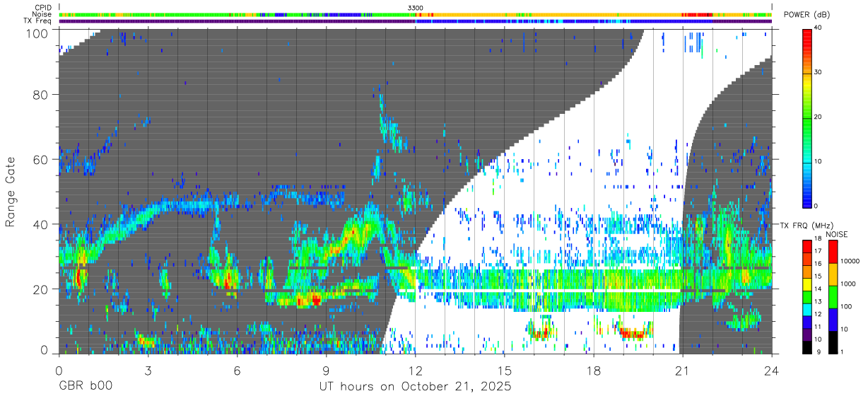Image resolution: width=868 pixels, height=401 pixels.
Task: Click the 40 value on power scale
Action: [819, 28]
